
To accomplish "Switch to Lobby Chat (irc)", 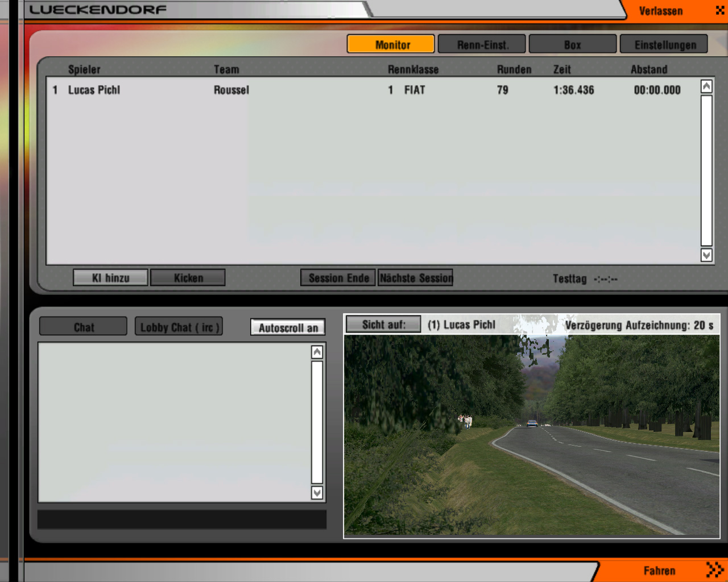I will coord(179,327).
